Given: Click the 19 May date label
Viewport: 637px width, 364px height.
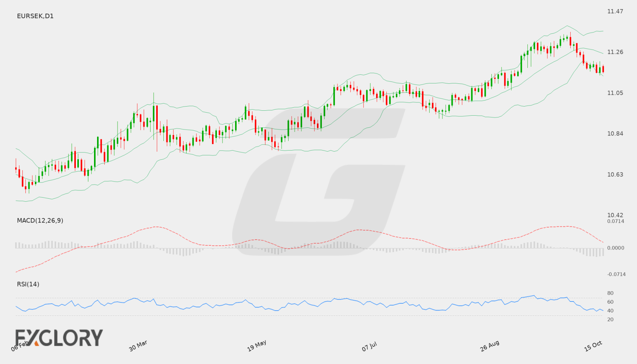Looking at the screenshot, I should [x=257, y=346].
